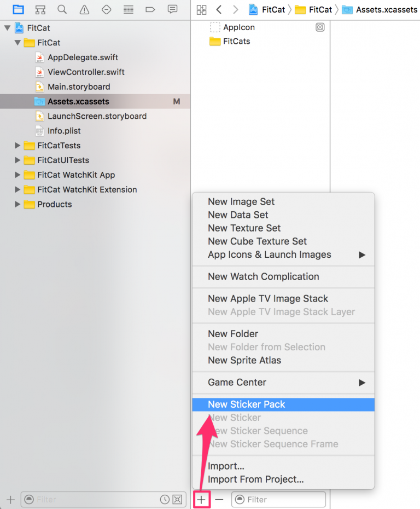Select New Image Set menu entry
The width and height of the screenshot is (420, 509).
pos(241,202)
